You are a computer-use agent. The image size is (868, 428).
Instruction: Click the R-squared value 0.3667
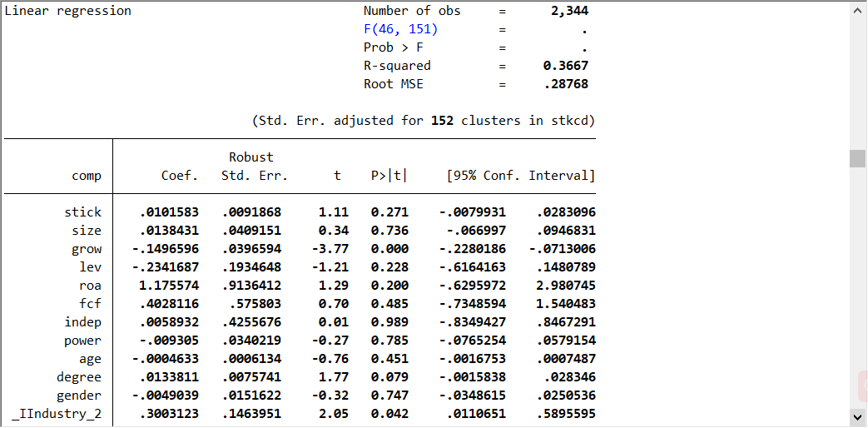pos(566,66)
